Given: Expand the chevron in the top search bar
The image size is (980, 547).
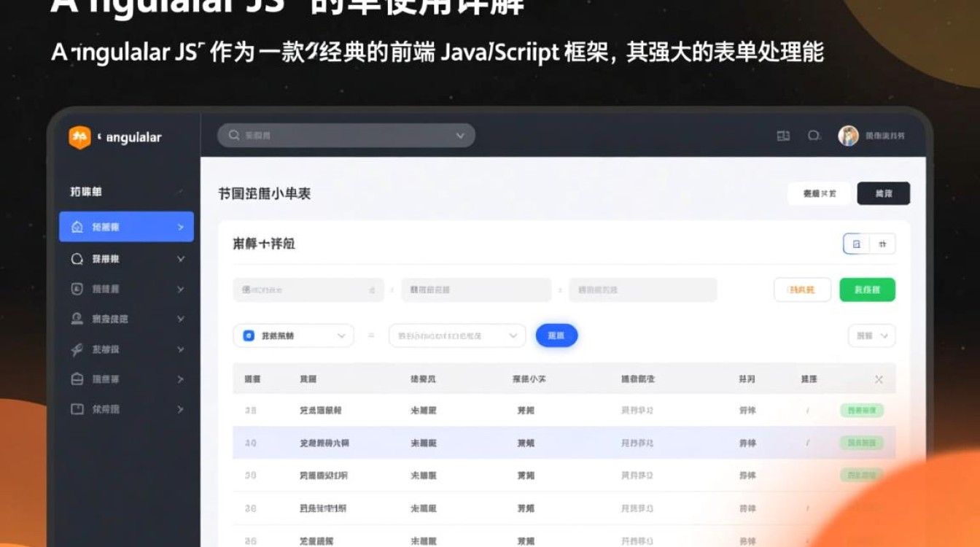Looking at the screenshot, I should (460, 136).
